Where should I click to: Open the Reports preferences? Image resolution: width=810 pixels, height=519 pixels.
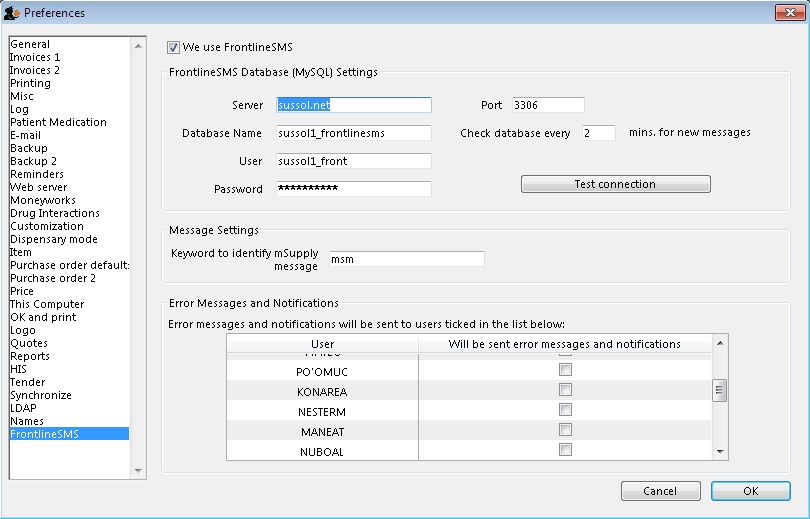69,356
